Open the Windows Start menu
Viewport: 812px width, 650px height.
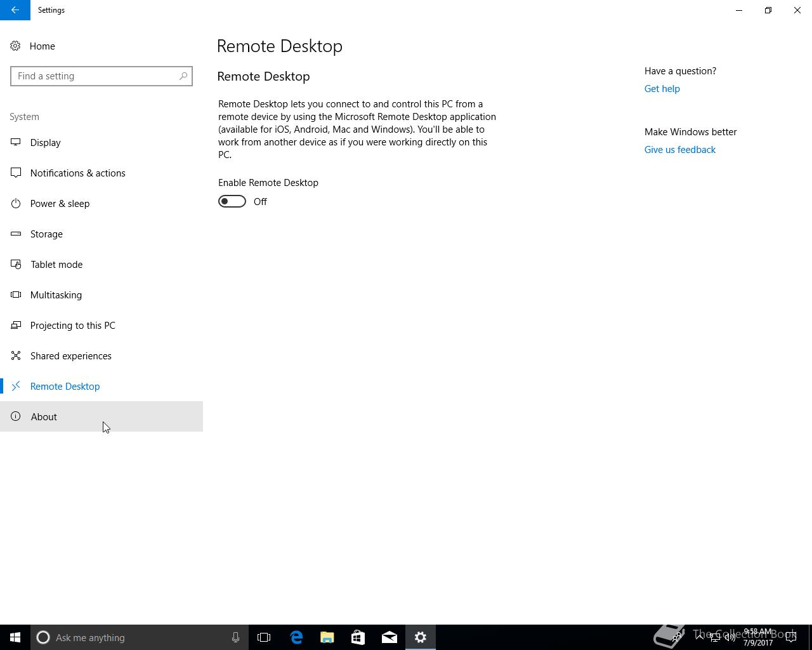(15, 637)
